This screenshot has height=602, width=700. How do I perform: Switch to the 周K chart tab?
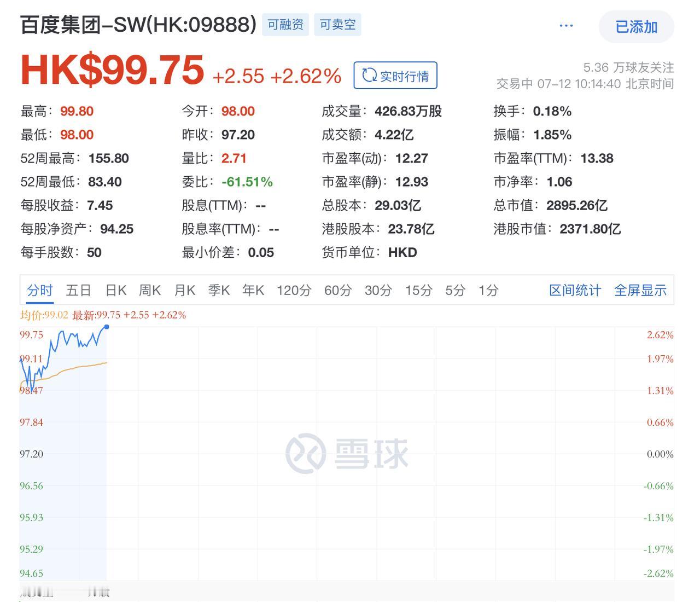click(x=150, y=290)
